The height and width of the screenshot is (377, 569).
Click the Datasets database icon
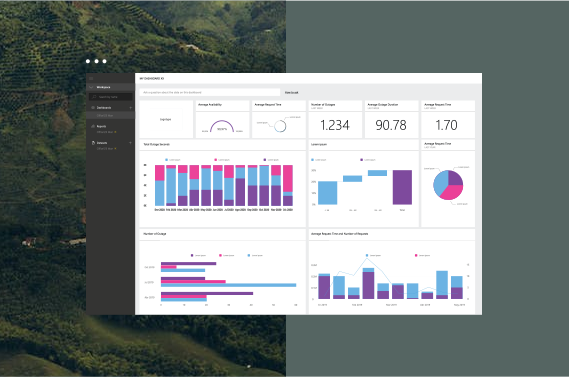(x=93, y=143)
